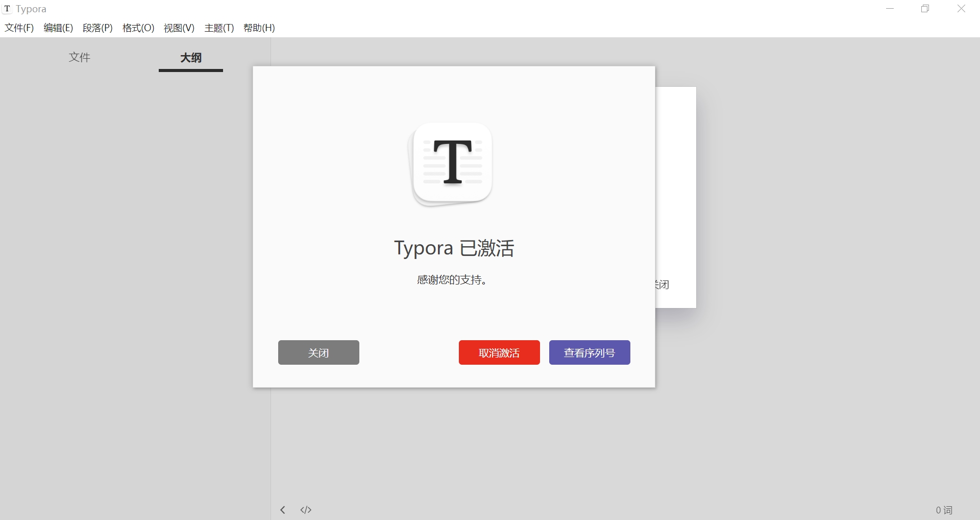Screen dimensions: 980x520
Task: Switch to the 大纲 sidebar tab
Action: pyautogui.click(x=191, y=58)
